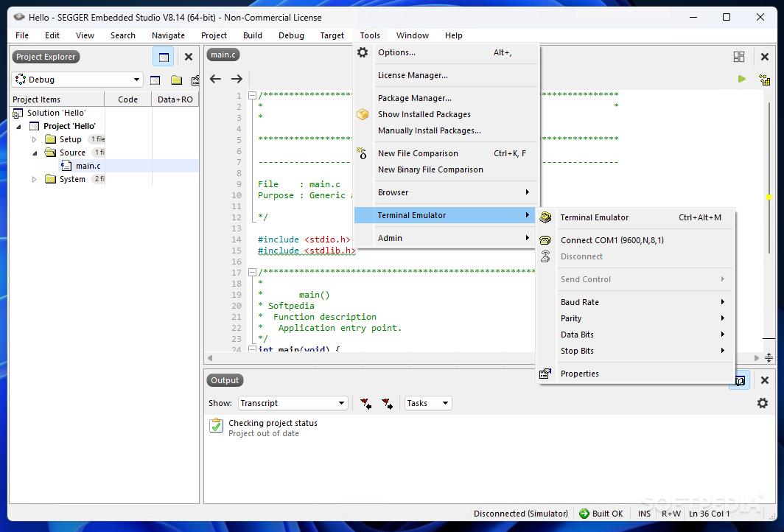Viewport: 784px width, 532px height.
Task: Close the Output panel
Action: (x=765, y=380)
